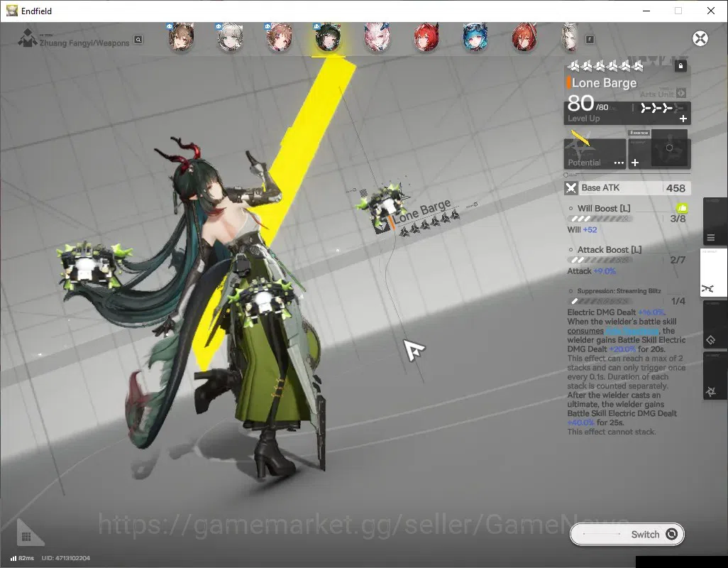Select the blue-haired operator portrait

[475, 37]
